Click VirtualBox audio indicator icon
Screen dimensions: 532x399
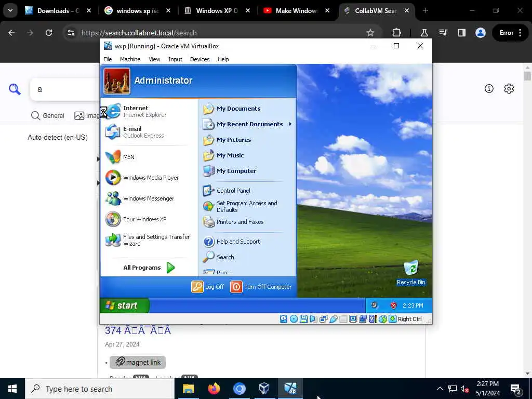pyautogui.click(x=313, y=319)
